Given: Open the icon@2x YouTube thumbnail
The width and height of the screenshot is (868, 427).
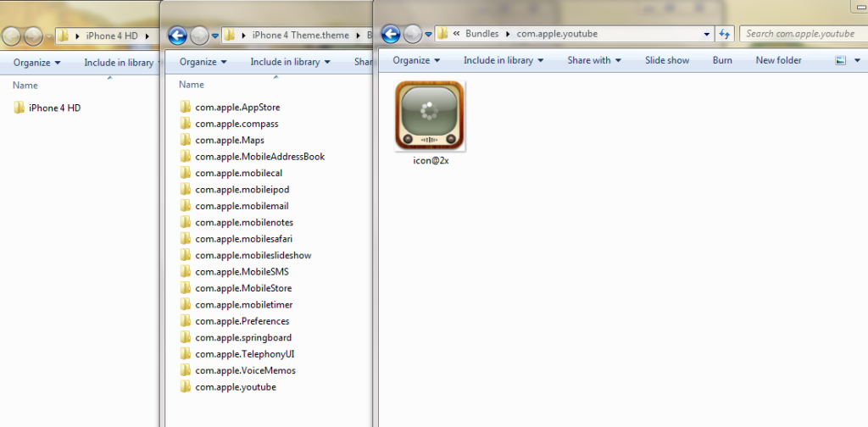Looking at the screenshot, I should pyautogui.click(x=430, y=115).
